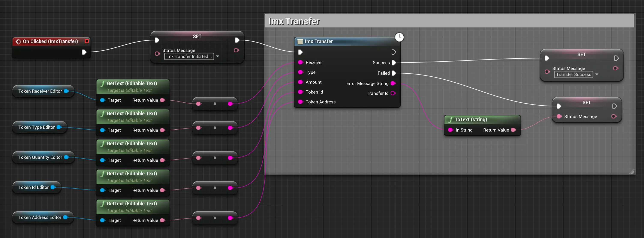Click the clock icon on the Imx Transfer node
This screenshot has height=238, width=644.
point(400,37)
